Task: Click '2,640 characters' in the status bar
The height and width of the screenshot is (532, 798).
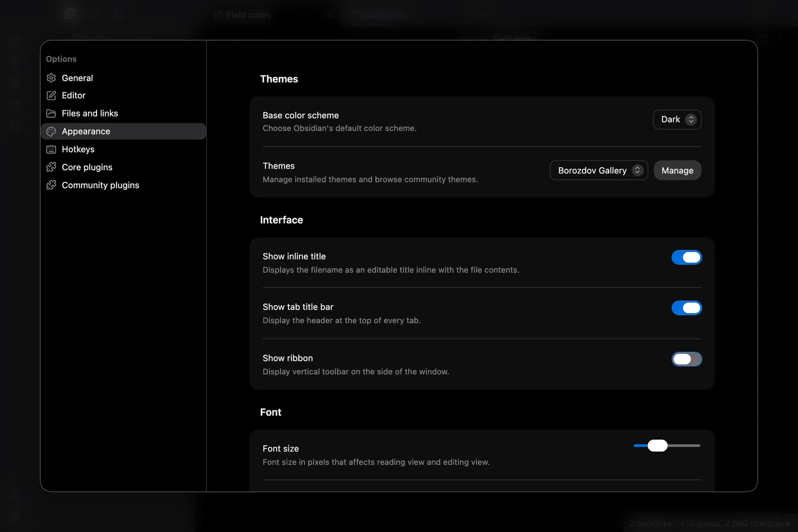Action: click(757, 523)
